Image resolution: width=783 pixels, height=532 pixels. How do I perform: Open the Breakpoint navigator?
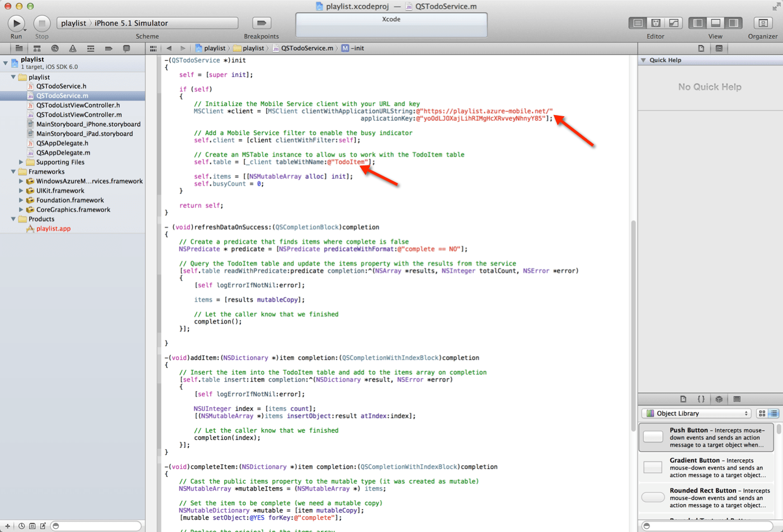(x=108, y=48)
